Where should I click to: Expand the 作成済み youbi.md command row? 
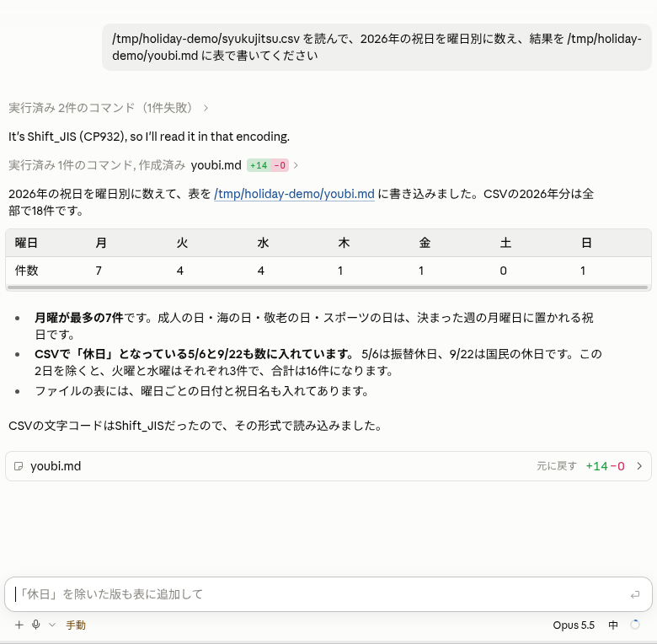pyautogui.click(x=153, y=165)
